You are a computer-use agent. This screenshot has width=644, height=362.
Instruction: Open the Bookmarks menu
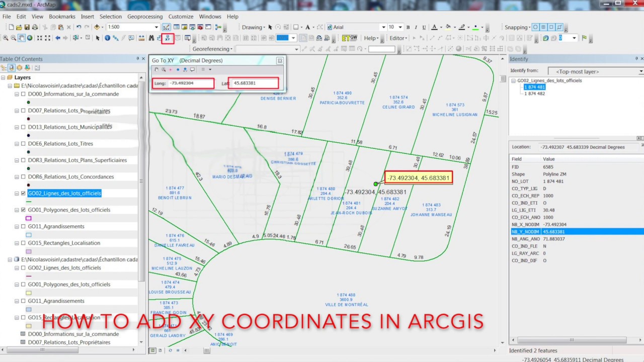(62, 17)
